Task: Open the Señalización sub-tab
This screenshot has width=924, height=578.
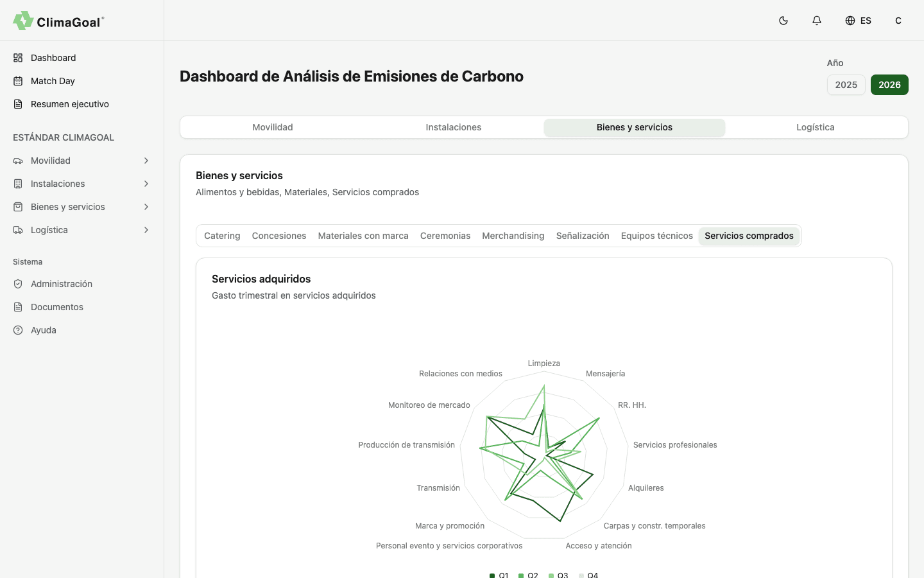Action: 583,236
